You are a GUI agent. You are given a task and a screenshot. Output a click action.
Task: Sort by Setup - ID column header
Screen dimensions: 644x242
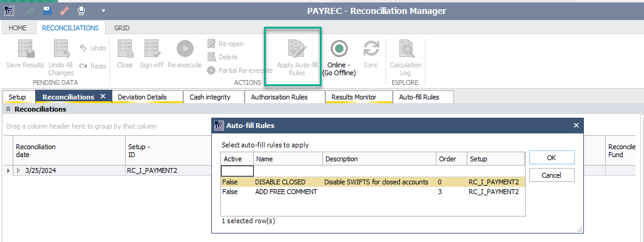[168, 150]
